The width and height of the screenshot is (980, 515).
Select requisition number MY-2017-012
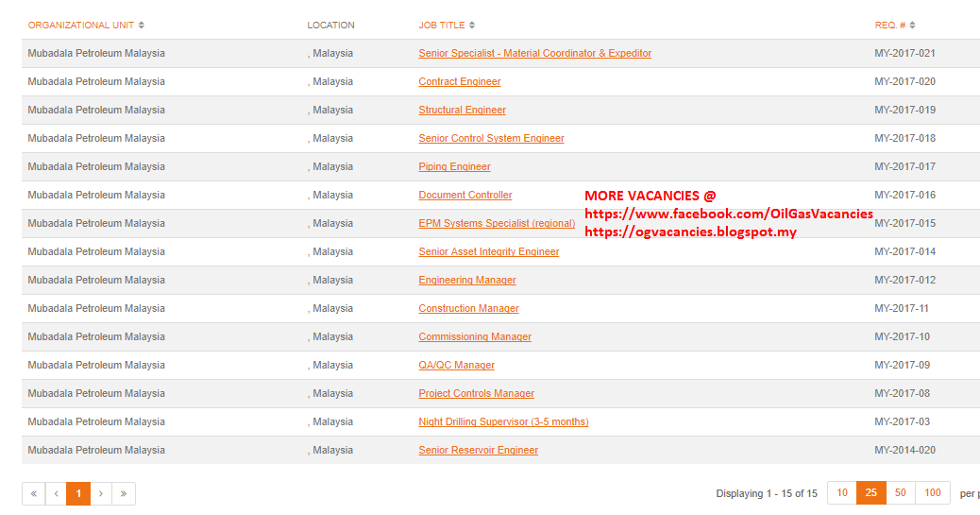[x=904, y=280]
